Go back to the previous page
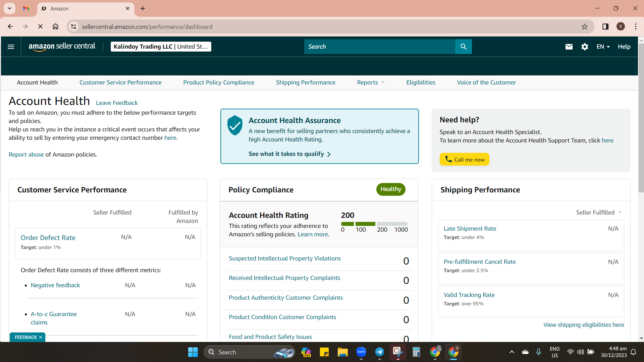Viewport: 644px width, 362px height. coord(10,26)
